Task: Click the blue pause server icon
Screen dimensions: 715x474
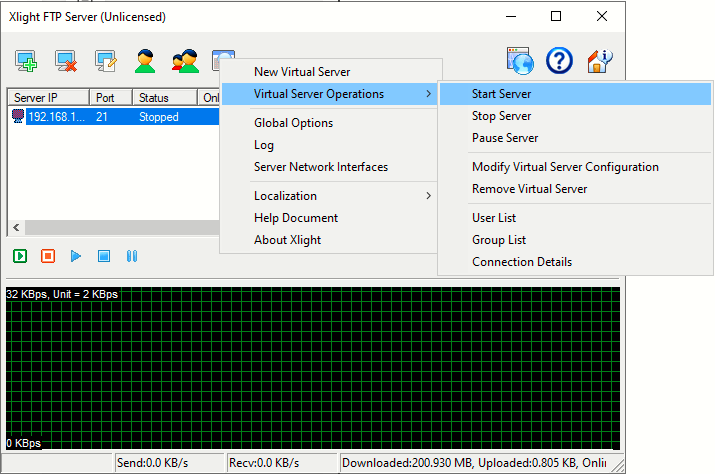Action: click(x=132, y=256)
